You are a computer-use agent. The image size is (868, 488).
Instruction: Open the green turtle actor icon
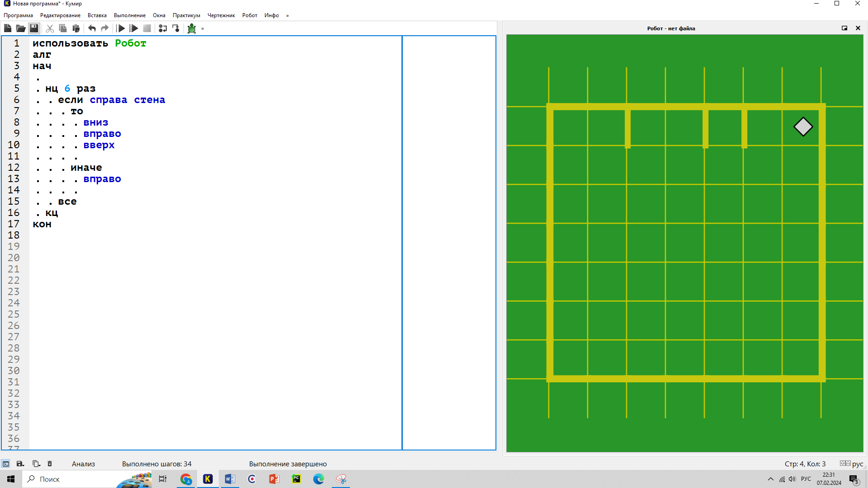192,28
